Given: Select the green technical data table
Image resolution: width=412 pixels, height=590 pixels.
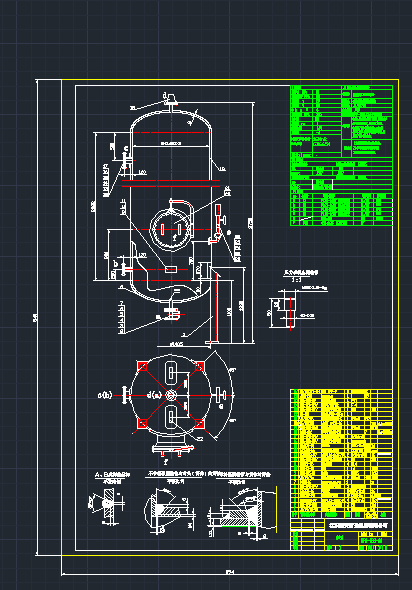Looking at the screenshot, I should pos(342,155).
